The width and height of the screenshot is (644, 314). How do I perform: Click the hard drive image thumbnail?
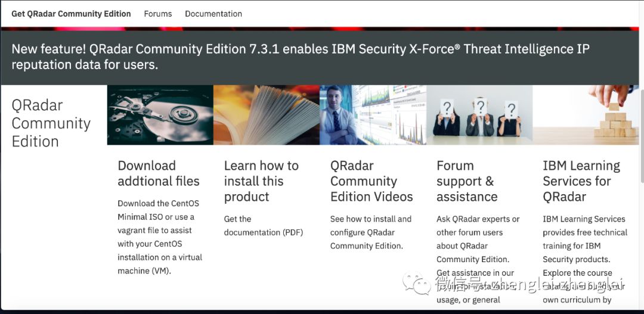click(x=160, y=115)
